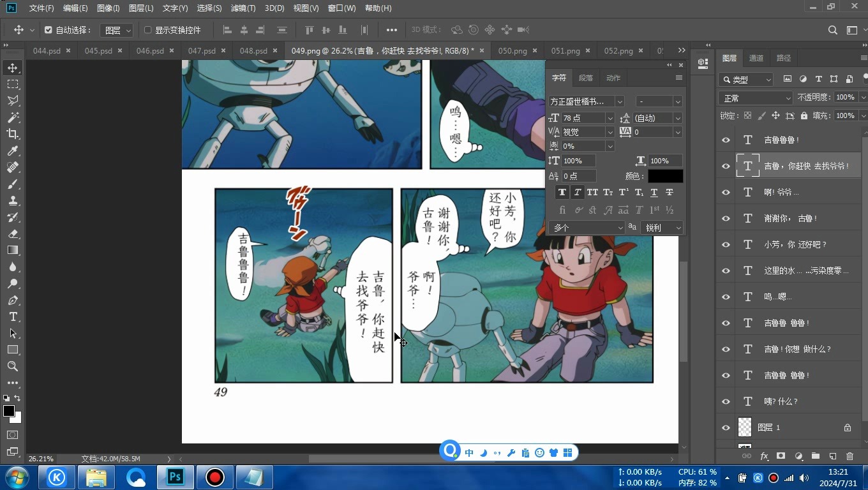The width and height of the screenshot is (868, 490).
Task: Click the Quick Mask mode icon
Action: [13, 435]
